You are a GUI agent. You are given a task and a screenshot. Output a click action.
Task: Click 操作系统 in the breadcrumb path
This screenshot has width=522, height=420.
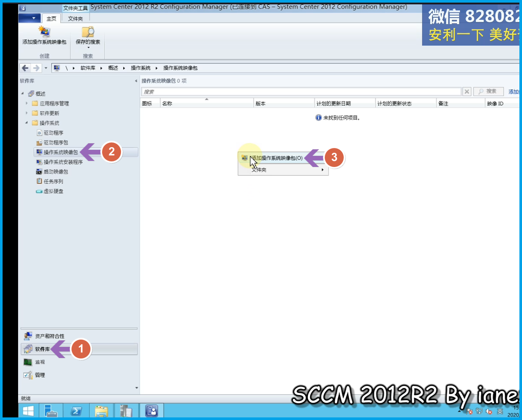click(x=140, y=68)
